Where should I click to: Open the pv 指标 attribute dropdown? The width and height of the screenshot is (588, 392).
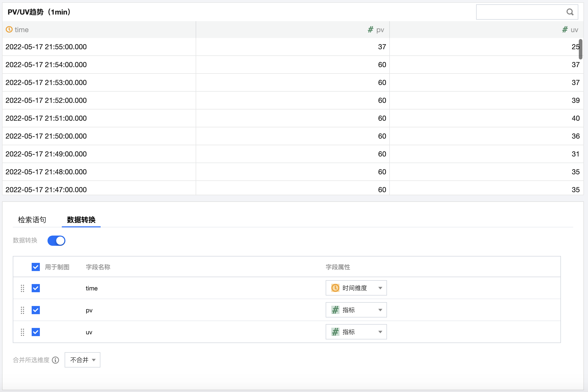tap(356, 310)
